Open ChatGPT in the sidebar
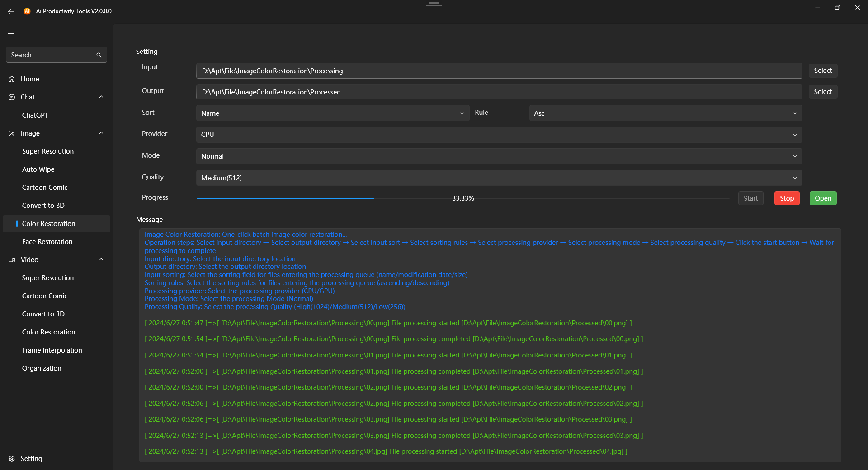This screenshot has width=868, height=470. point(57,115)
